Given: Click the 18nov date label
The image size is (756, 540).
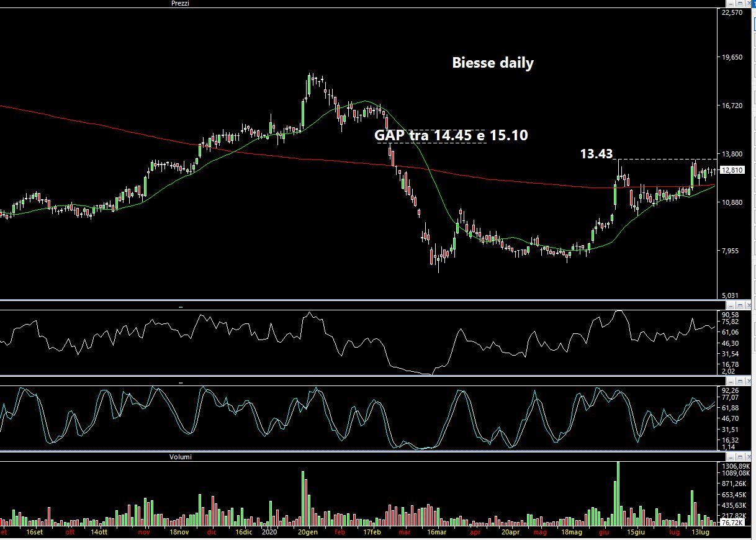Looking at the screenshot, I should tap(179, 533).
